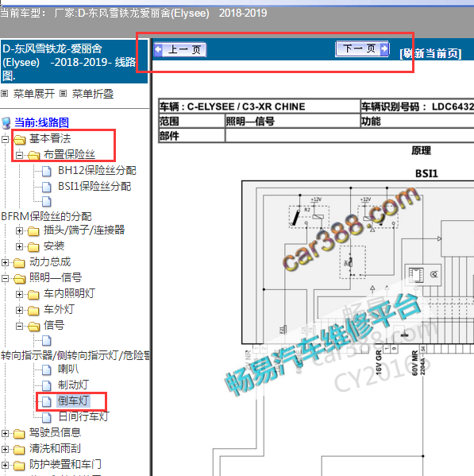Expand the 驾驶员信息 folder
The height and width of the screenshot is (476, 474).
[x=5, y=434]
